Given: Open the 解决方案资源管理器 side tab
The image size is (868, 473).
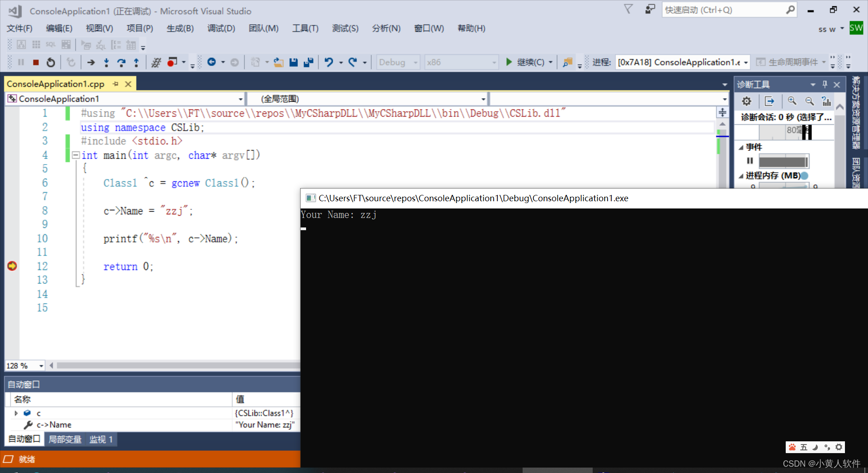Looking at the screenshot, I should pos(856,113).
